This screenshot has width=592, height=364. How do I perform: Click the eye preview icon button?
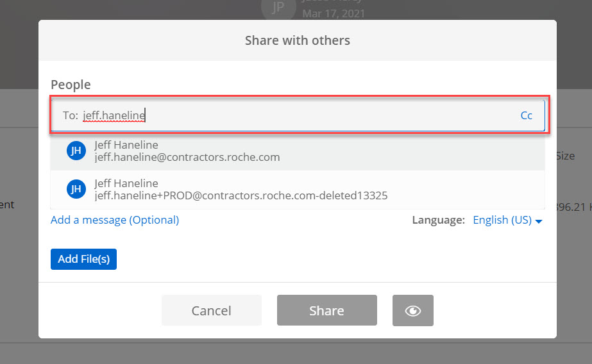(x=413, y=310)
